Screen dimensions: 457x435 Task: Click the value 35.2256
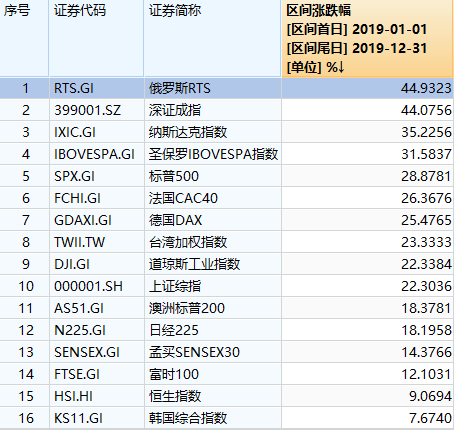tap(426, 132)
